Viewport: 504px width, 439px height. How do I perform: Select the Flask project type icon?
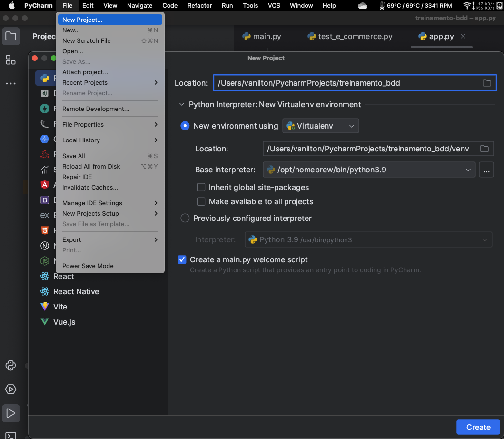[45, 124]
